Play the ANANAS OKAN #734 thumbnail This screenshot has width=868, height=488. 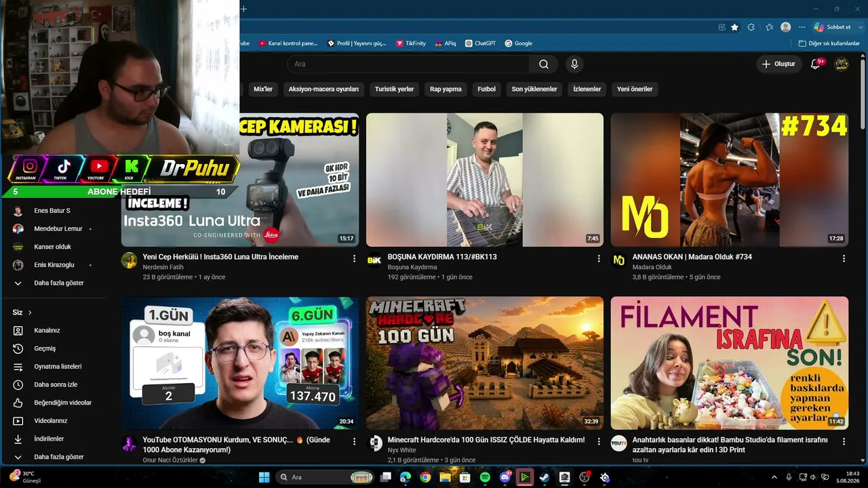point(730,180)
